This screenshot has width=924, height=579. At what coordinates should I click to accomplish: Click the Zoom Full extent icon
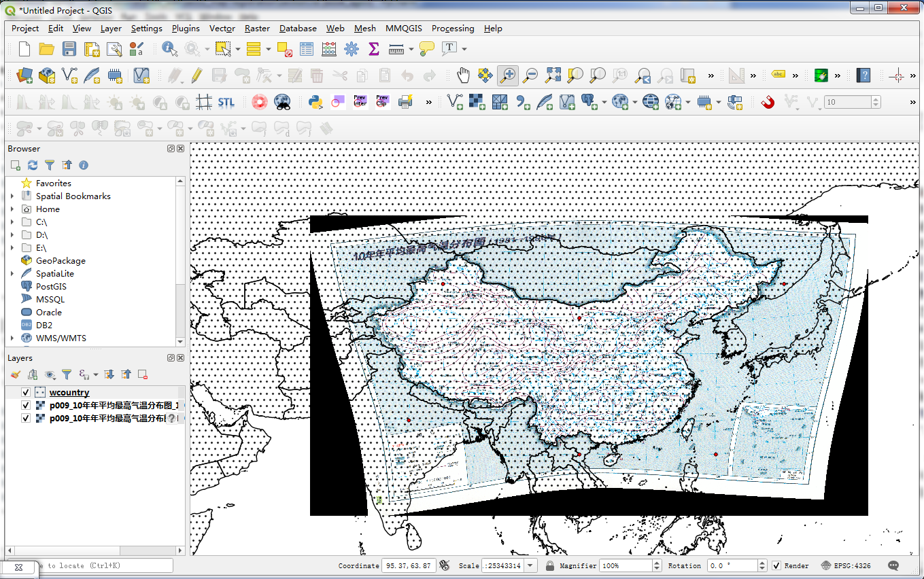click(x=553, y=75)
